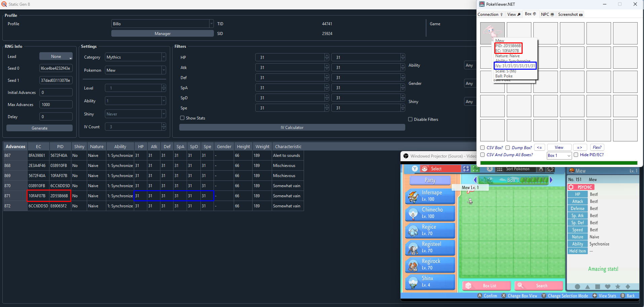Open the Box 1 dropdown in PokeViewer
This screenshot has width=644, height=307.
click(559, 156)
